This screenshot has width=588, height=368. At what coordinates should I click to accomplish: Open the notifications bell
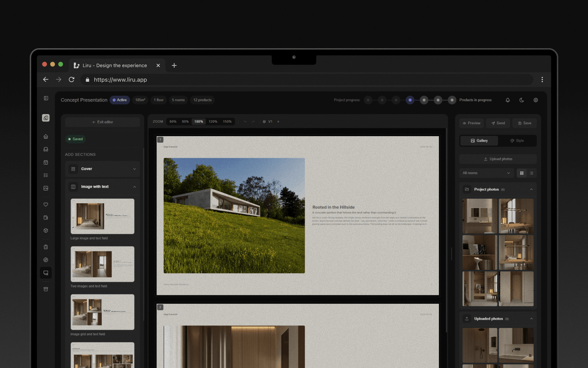(x=508, y=100)
